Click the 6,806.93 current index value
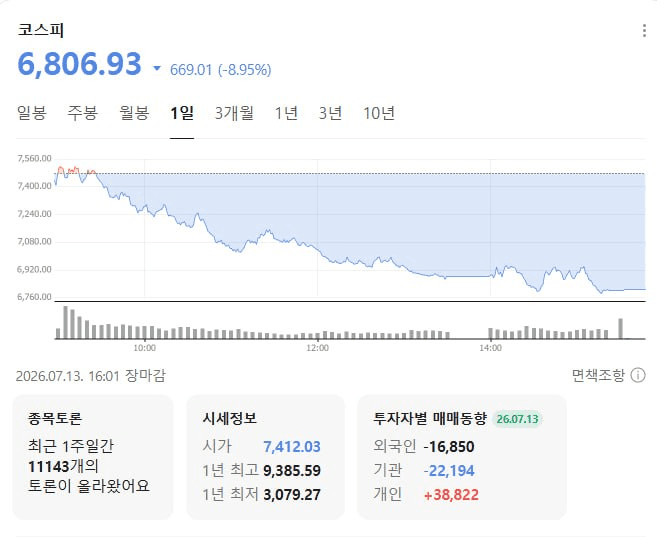 (x=80, y=64)
